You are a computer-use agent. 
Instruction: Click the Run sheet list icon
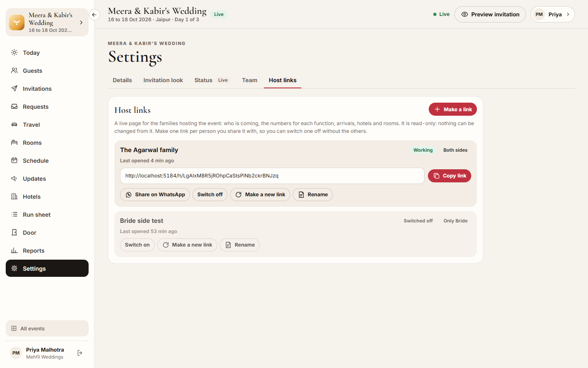tap(14, 214)
